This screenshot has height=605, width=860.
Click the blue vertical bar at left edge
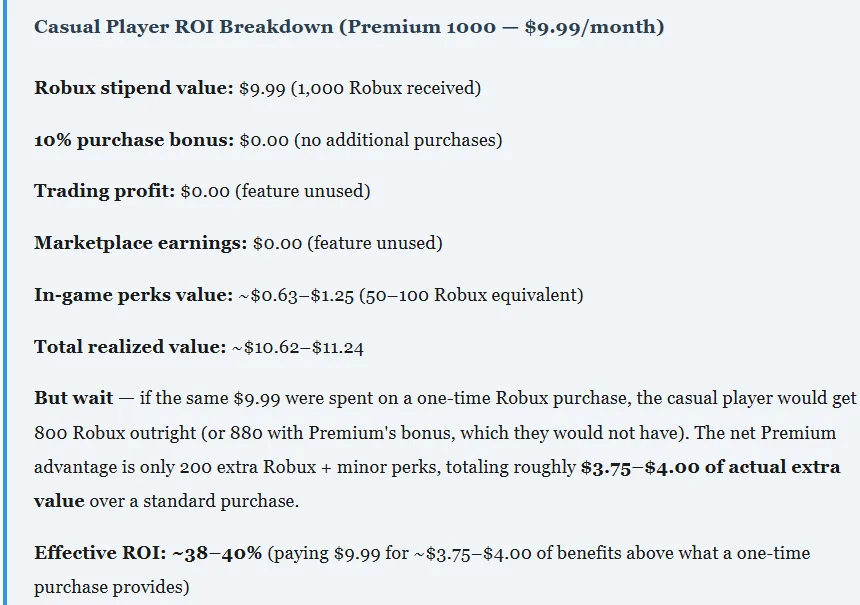click(4, 302)
